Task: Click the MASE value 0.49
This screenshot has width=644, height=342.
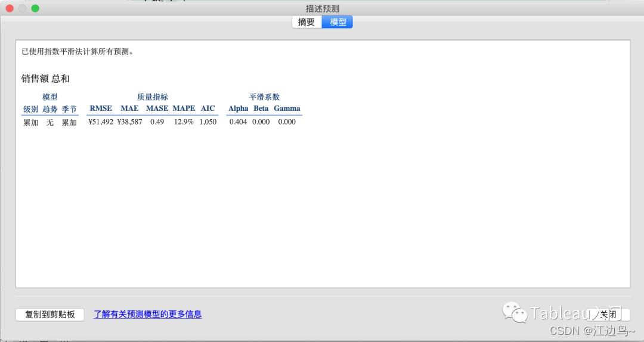Action: pyautogui.click(x=157, y=122)
